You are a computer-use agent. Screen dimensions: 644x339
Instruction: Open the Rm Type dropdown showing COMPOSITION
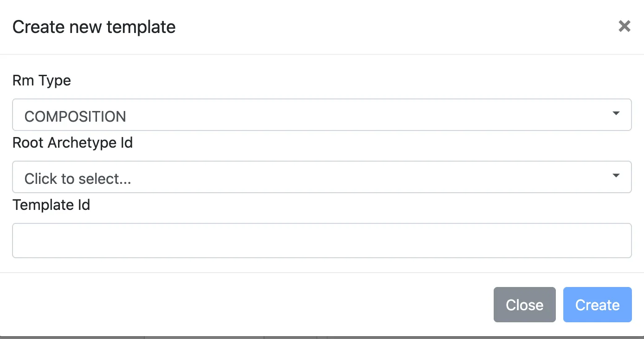point(322,115)
